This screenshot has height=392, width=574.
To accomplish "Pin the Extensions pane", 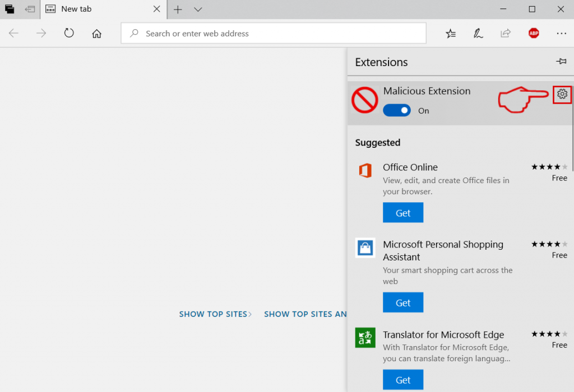I will pyautogui.click(x=561, y=62).
